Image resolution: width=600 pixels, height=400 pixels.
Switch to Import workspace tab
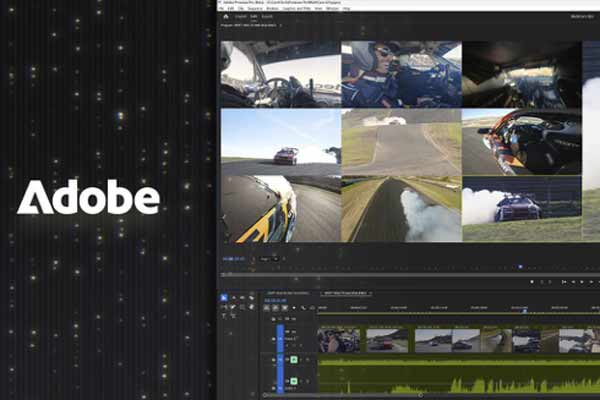[x=241, y=16]
